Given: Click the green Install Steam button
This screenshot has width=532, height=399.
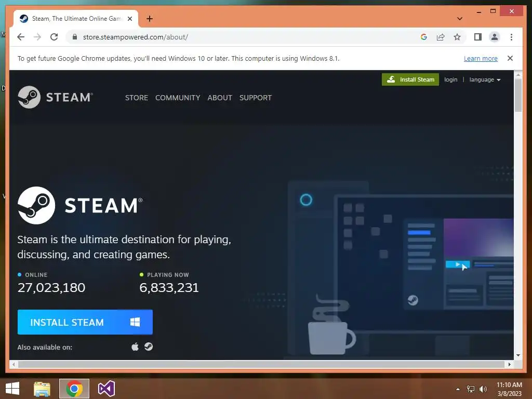Looking at the screenshot, I should tap(410, 79).
